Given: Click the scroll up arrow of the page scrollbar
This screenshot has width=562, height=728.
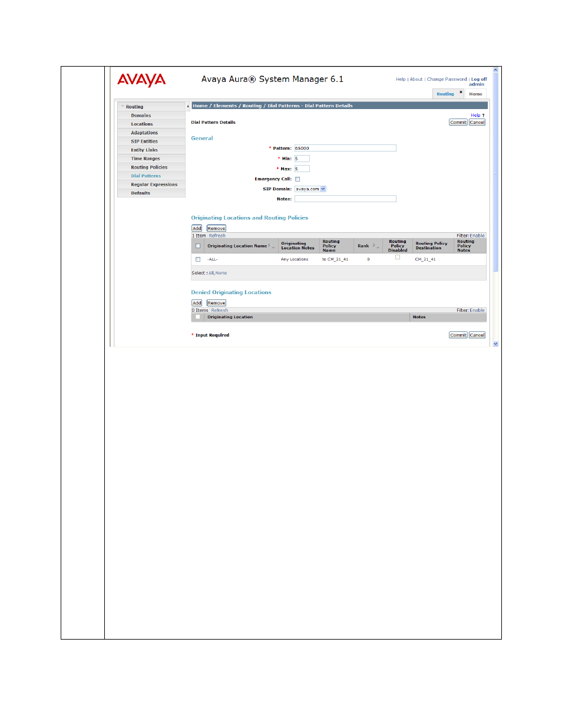Looking at the screenshot, I should [495, 70].
